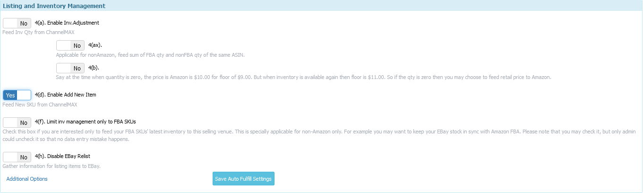Viewport: 644px width, 193px height.
Task: Open the Additional Options link
Action: pos(27,179)
